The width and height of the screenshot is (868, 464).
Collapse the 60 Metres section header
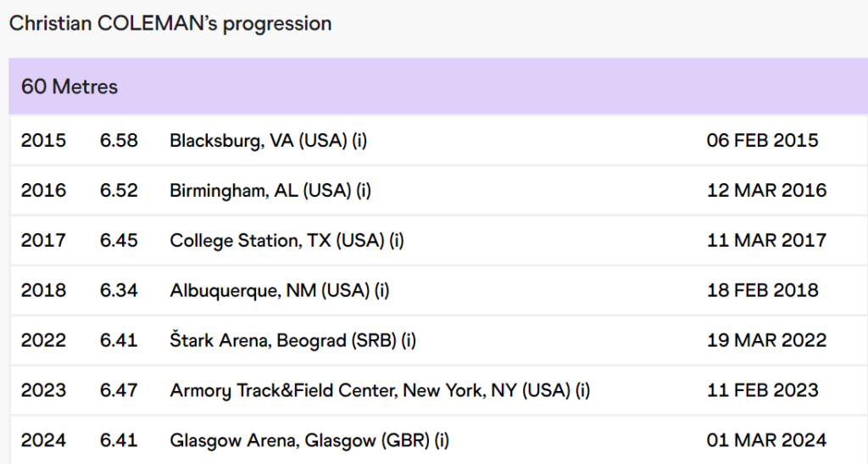coord(70,87)
